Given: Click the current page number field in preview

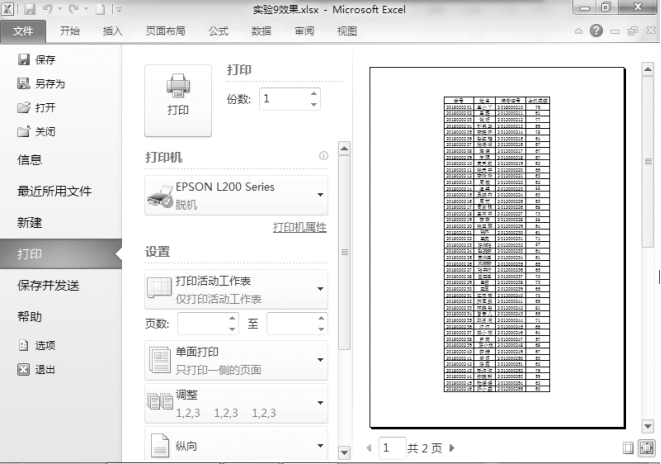Looking at the screenshot, I should point(392,448).
